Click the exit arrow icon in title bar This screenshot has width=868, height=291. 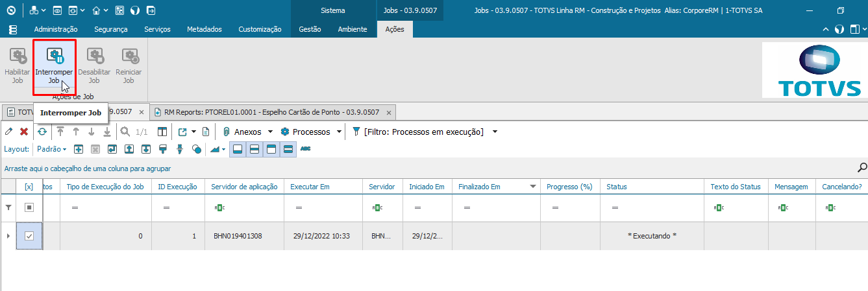(x=151, y=10)
